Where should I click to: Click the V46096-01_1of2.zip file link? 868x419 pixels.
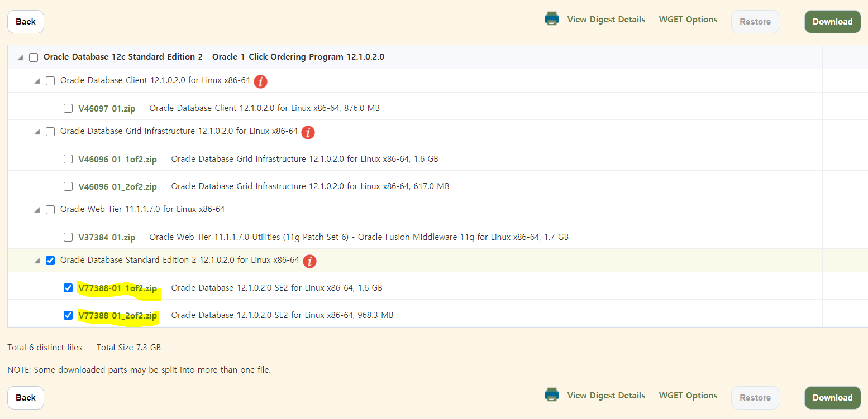point(117,159)
